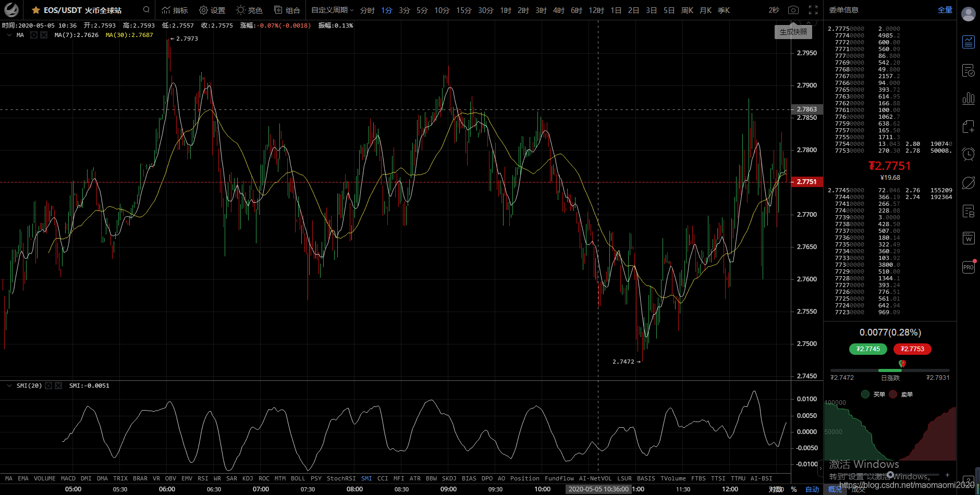Viewport: 980px width, 495px height.
Task: Open the 2秒 refresh interval selector
Action: pos(774,10)
